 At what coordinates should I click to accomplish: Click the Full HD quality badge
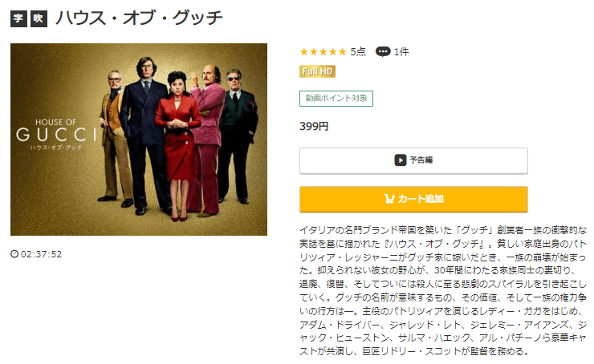(317, 71)
